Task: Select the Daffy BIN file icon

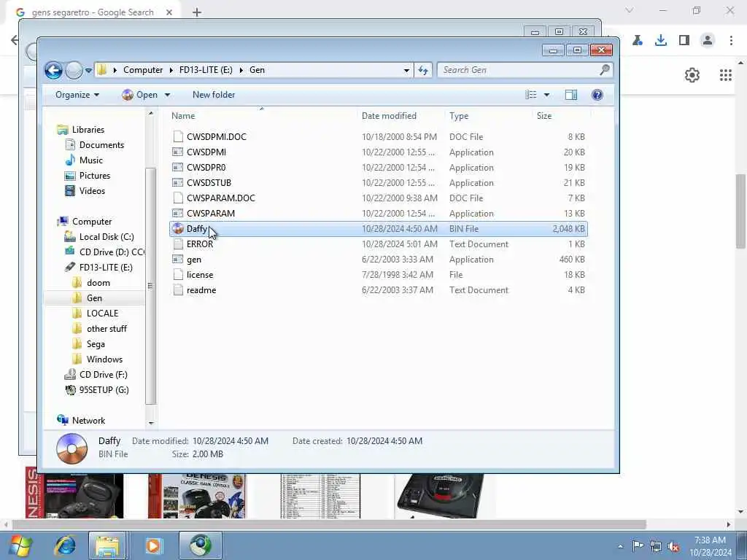Action: click(178, 228)
